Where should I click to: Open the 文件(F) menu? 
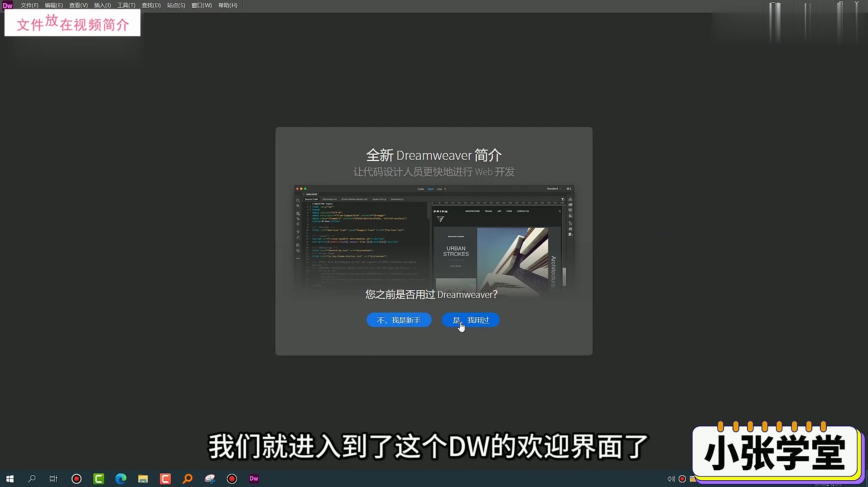[29, 5]
